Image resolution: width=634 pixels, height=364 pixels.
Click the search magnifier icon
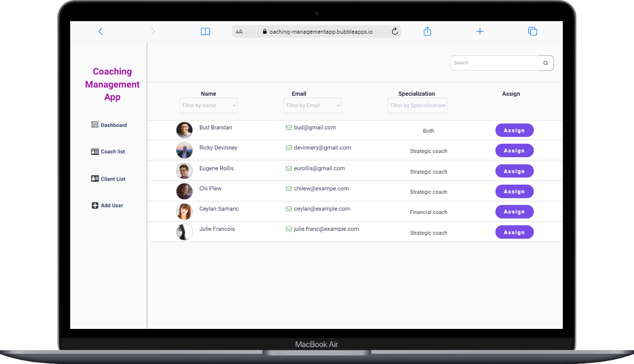pyautogui.click(x=545, y=63)
